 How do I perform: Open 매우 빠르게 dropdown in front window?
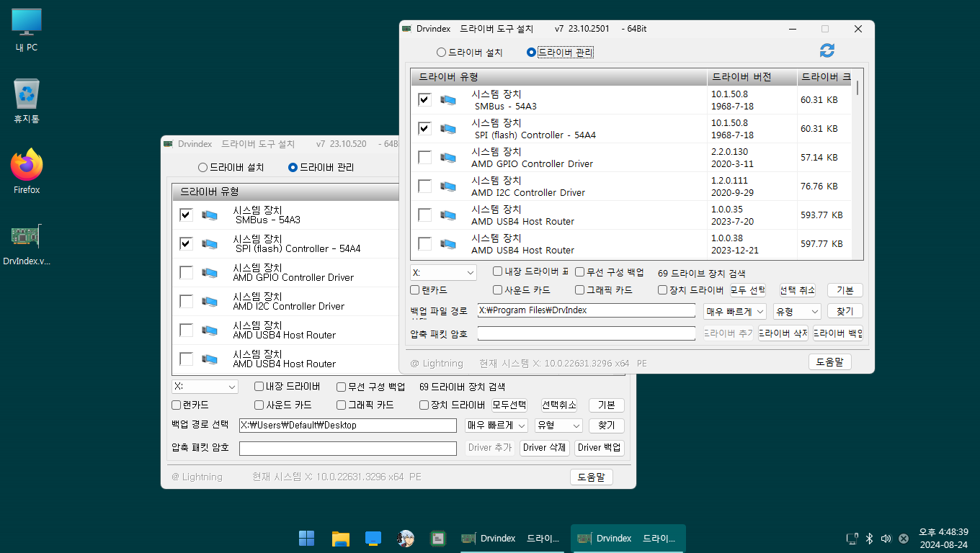click(x=734, y=312)
